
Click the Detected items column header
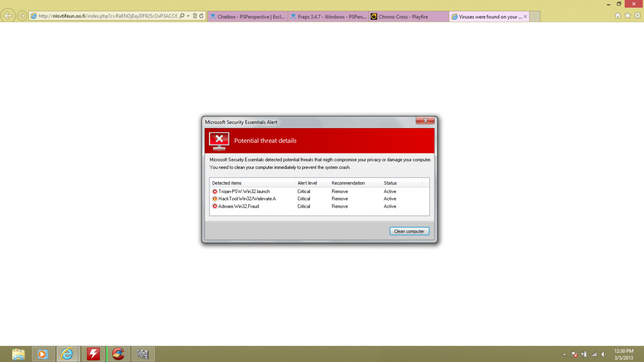[x=252, y=183]
